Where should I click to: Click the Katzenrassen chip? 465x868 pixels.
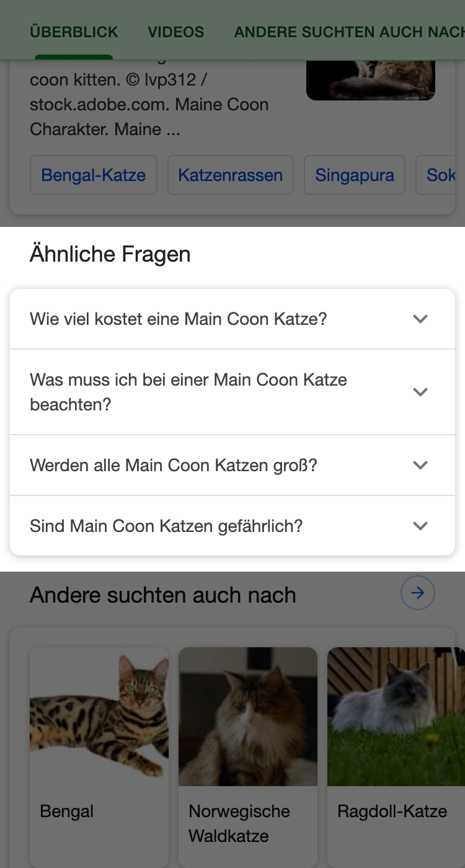(231, 175)
